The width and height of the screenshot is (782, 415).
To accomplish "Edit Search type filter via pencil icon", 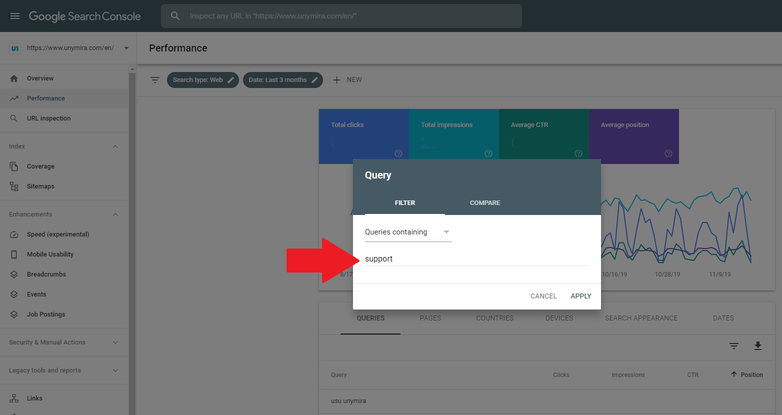I will pos(230,80).
